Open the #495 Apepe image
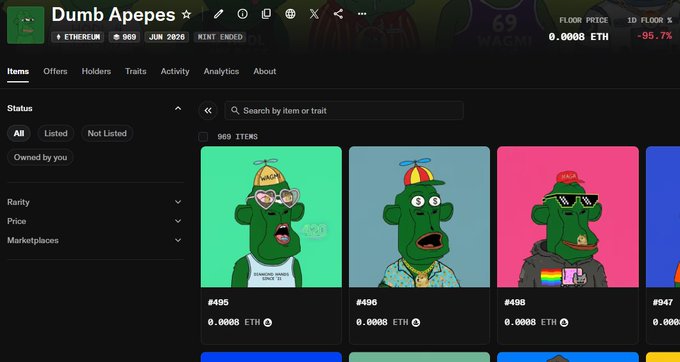Viewport: 680px width, 362px height. 271,217
